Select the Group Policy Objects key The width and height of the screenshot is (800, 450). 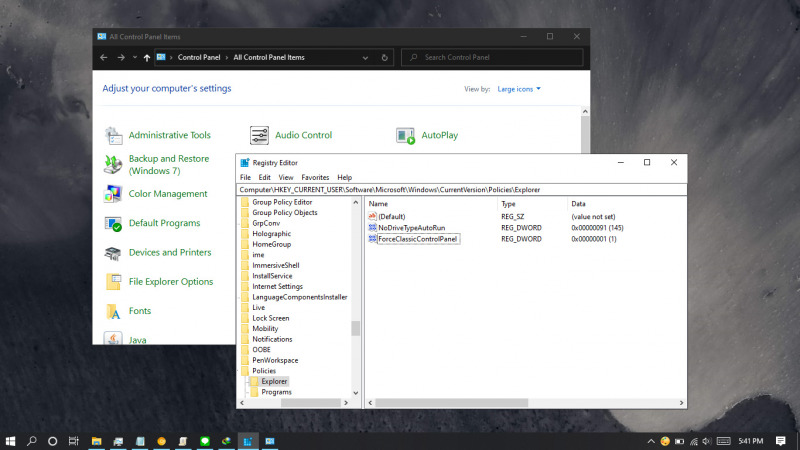[285, 213]
